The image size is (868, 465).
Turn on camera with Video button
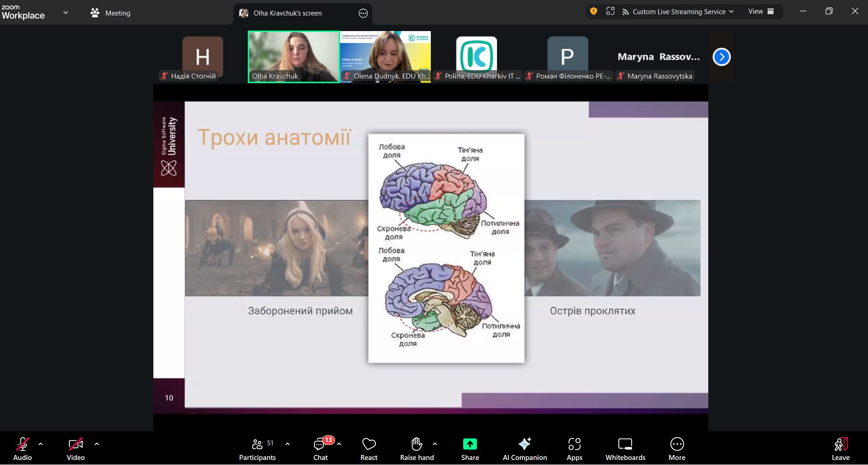(76, 449)
